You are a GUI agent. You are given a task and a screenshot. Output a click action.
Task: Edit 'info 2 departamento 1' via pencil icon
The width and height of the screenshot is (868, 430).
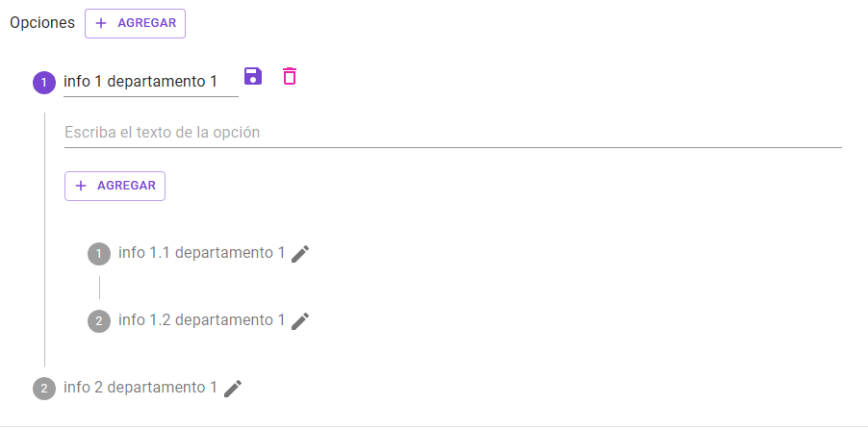click(233, 389)
